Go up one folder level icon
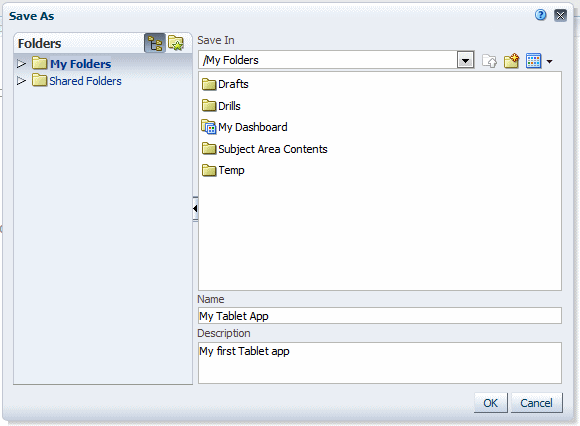The width and height of the screenshot is (580, 426). pyautogui.click(x=489, y=61)
